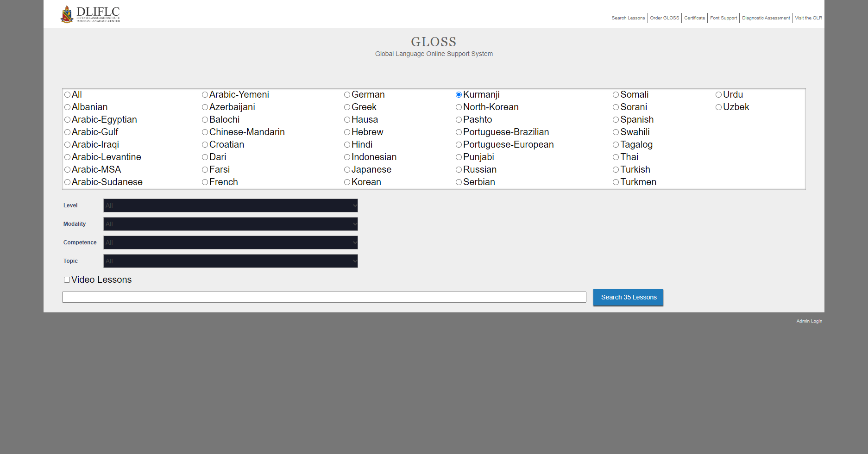Expand the Competence selector

(x=230, y=243)
